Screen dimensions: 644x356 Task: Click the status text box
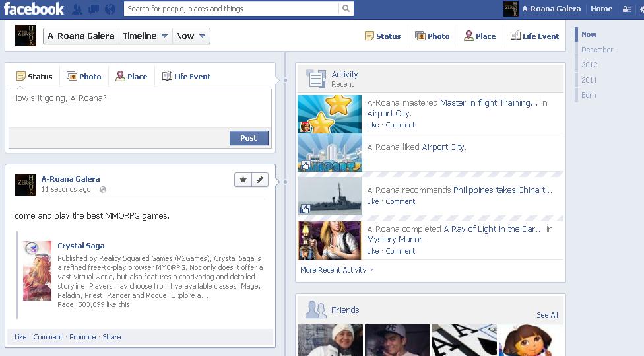point(140,108)
